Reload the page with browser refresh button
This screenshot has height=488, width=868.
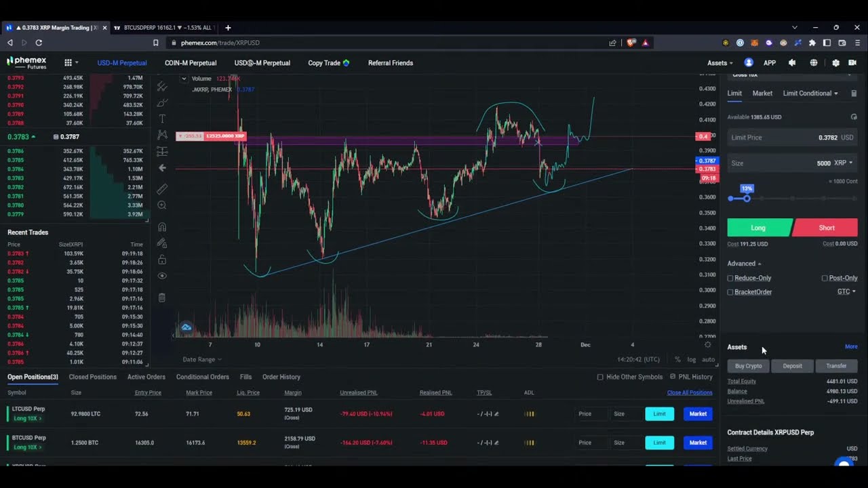pyautogui.click(x=40, y=43)
